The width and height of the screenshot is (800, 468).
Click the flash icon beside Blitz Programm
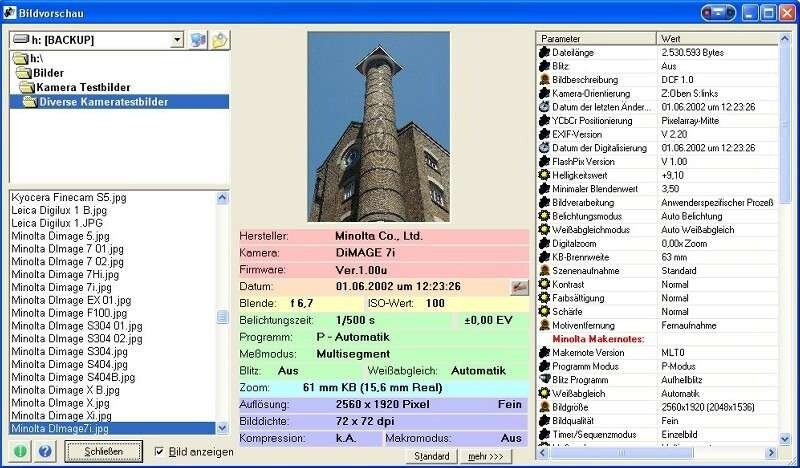(x=544, y=380)
